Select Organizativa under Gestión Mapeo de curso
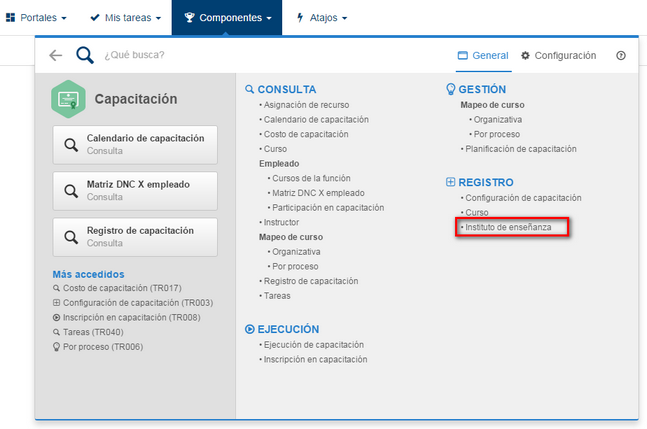 [498, 120]
